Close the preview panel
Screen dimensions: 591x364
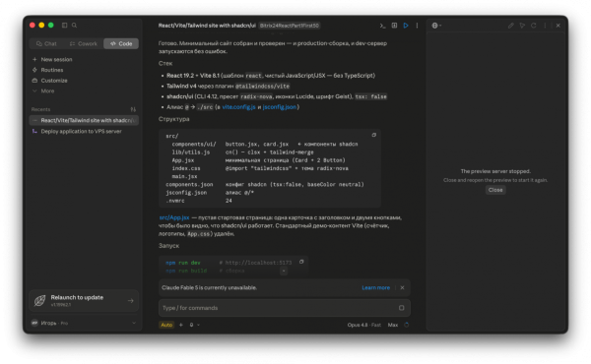click(x=558, y=26)
